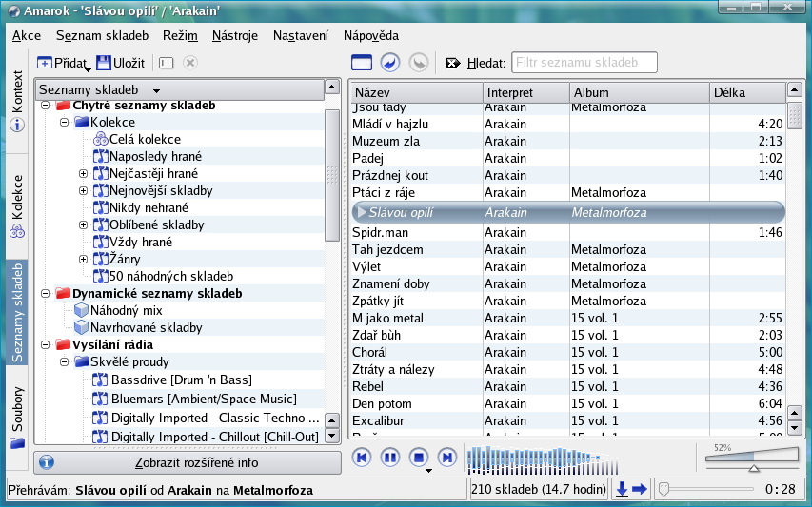
Task: Click the blue undo arrow icon
Action: [x=390, y=63]
